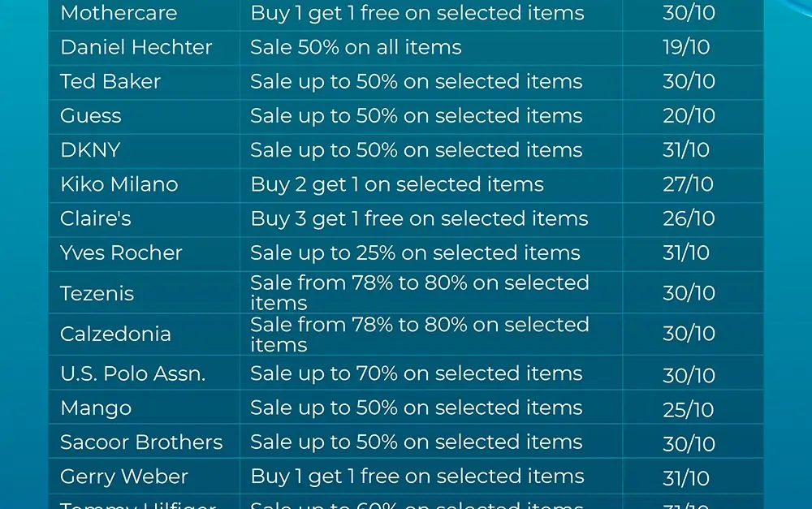Select the Mothercare brand name
This screenshot has width=812, height=509.
click(x=119, y=13)
